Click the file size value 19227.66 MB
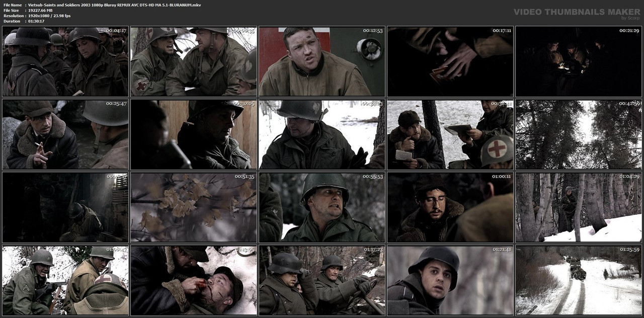Image resolution: width=644 pixels, height=318 pixels. tap(40, 10)
